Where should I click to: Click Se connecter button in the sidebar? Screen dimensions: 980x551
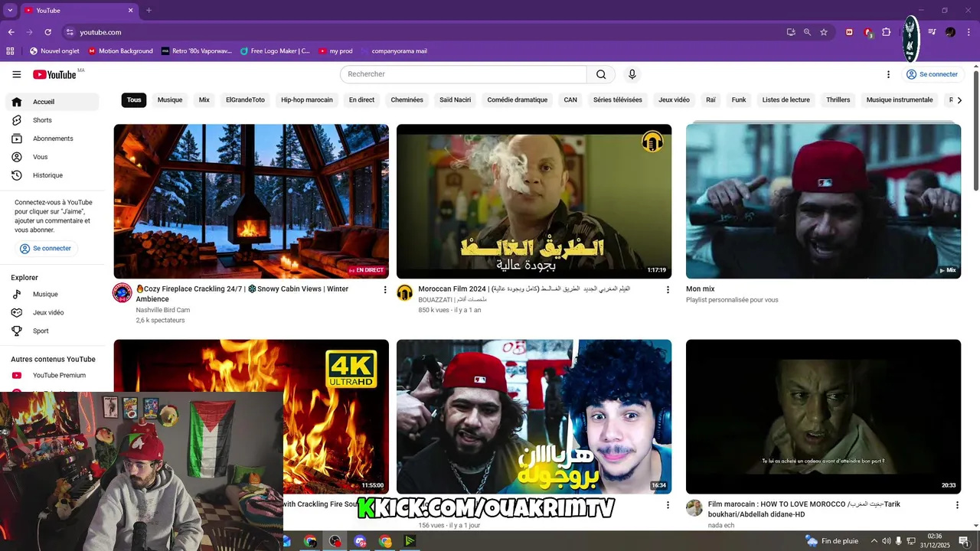[x=46, y=249]
